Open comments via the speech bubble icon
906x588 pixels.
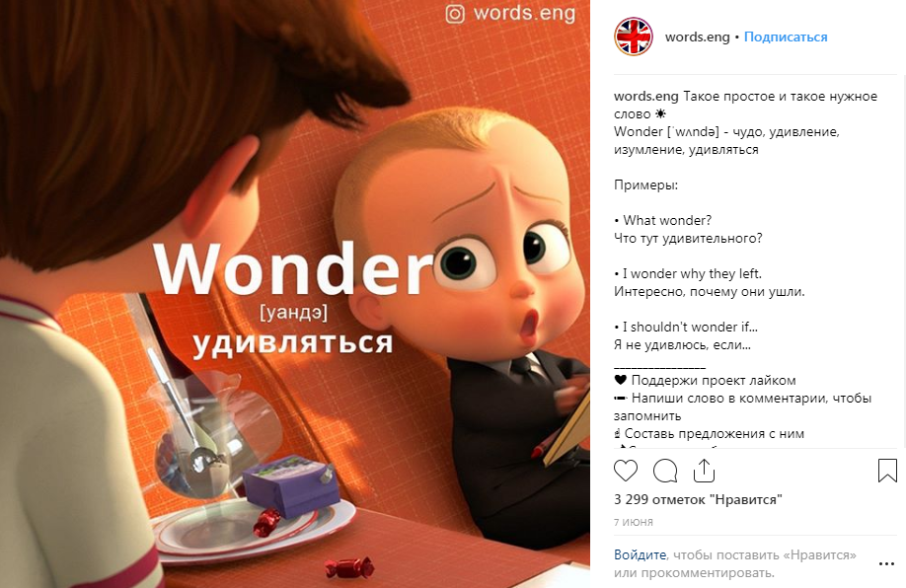(x=665, y=471)
